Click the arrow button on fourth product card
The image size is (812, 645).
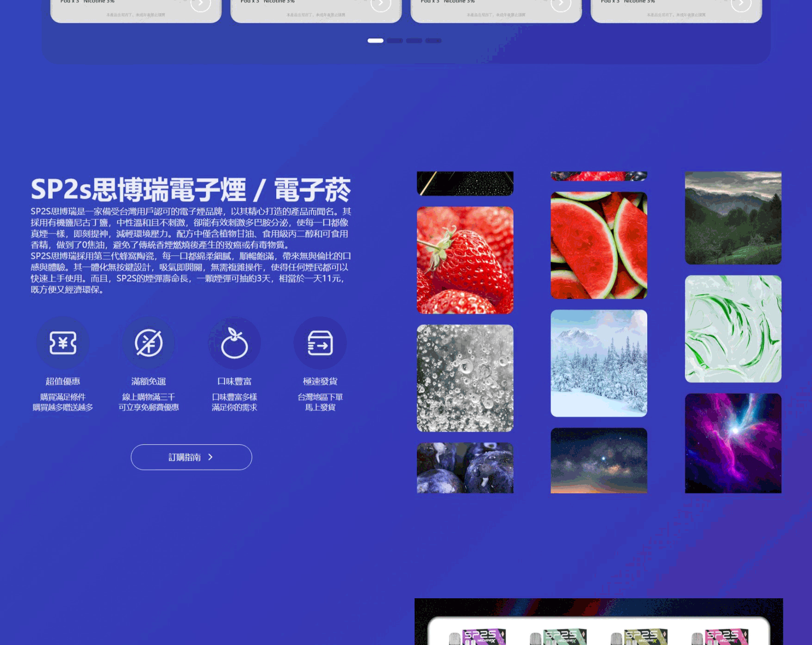(741, 4)
